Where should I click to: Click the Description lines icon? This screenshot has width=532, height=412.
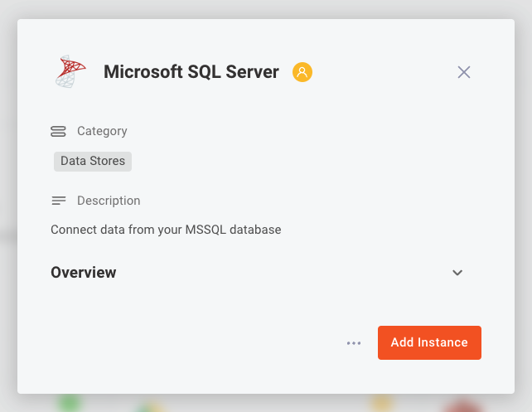(58, 201)
